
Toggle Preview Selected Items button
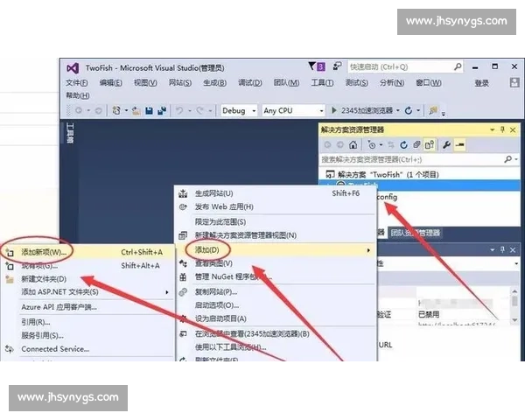460,144
